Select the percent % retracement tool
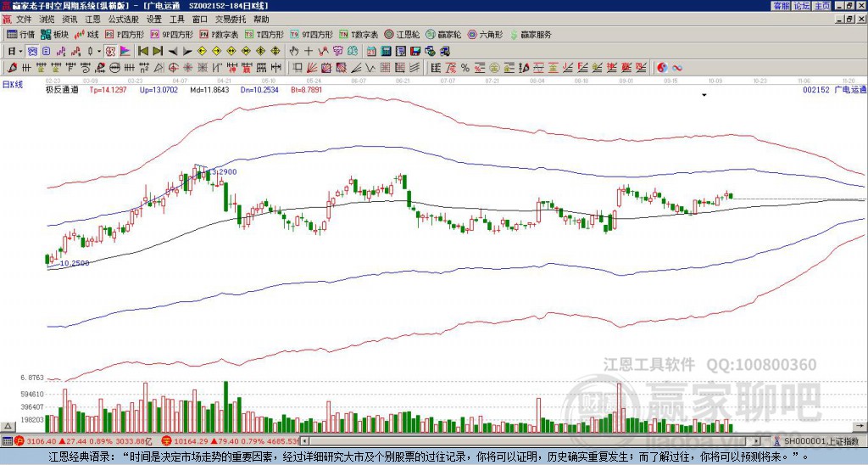This screenshot has height=465, width=868. (x=465, y=68)
